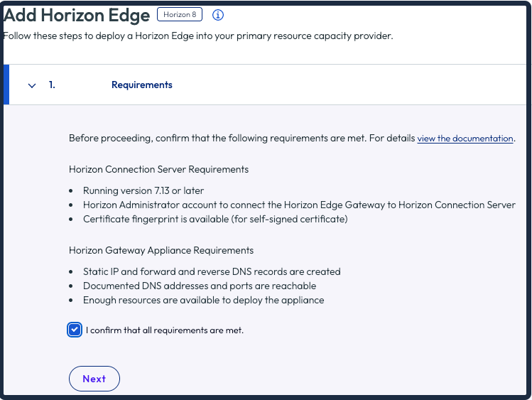The image size is (532, 400).
Task: Click the Horizon Administrator account requirement line
Action: [x=299, y=205]
